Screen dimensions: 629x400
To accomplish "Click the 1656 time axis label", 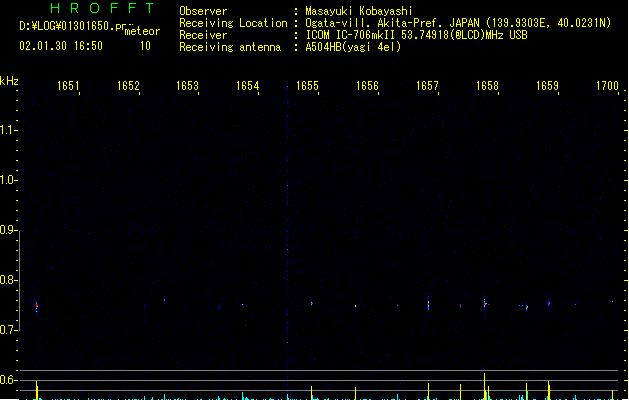I will tap(367, 86).
